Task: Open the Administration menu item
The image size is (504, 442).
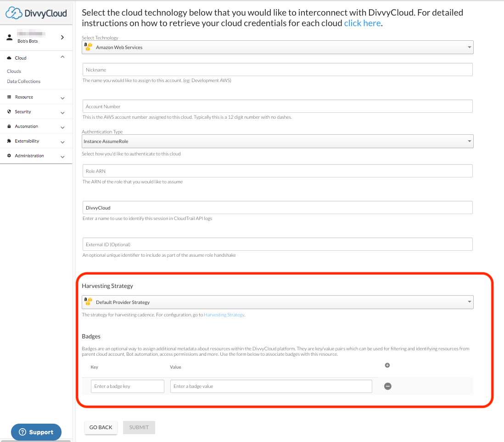Action: [x=29, y=156]
